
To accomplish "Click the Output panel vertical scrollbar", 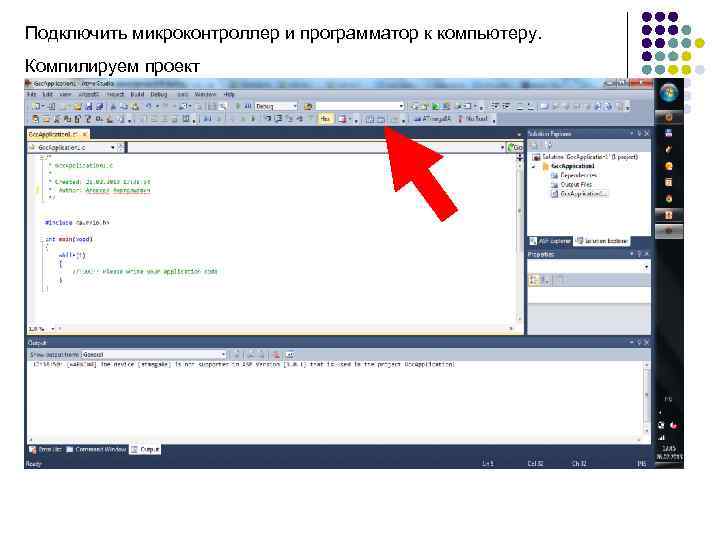I will click(647, 396).
